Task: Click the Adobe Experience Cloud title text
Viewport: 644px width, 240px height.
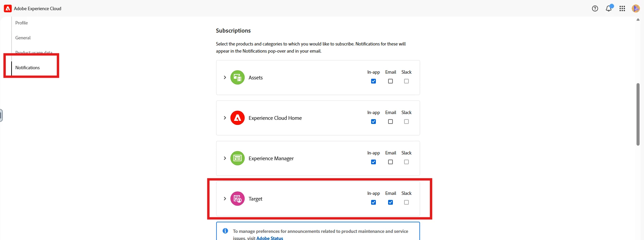Action: pyautogui.click(x=37, y=8)
